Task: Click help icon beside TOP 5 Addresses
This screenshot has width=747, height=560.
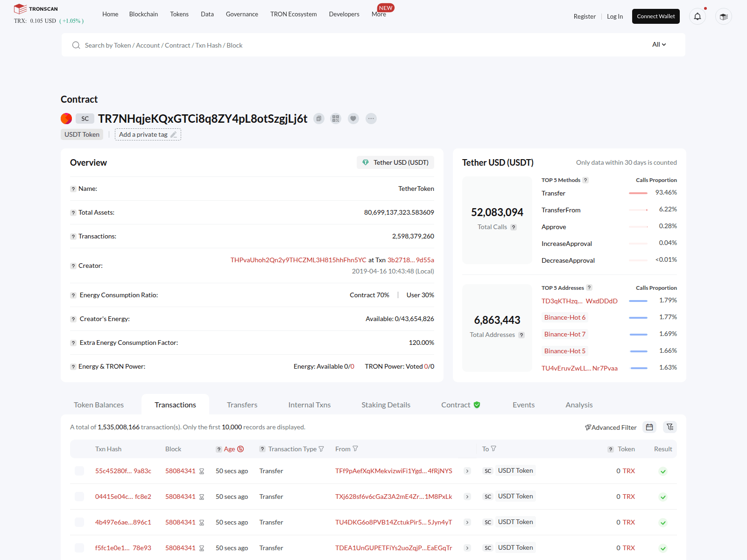Action: coord(589,288)
